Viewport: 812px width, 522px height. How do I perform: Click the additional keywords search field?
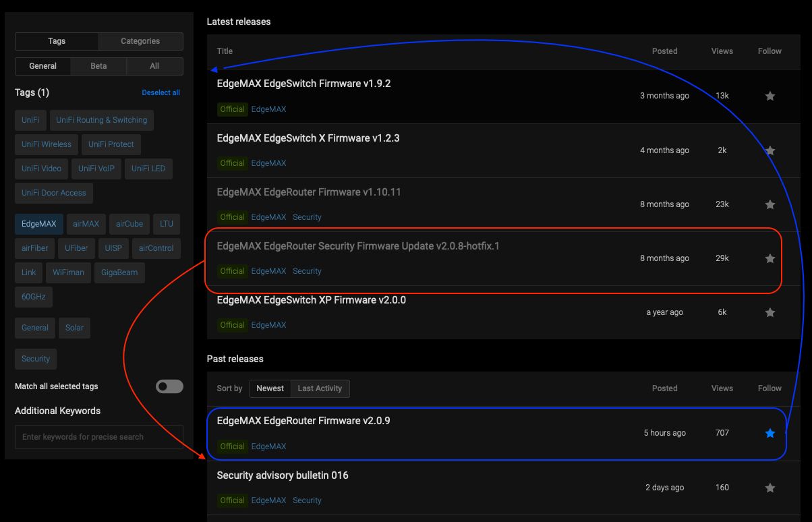pyautogui.click(x=98, y=437)
